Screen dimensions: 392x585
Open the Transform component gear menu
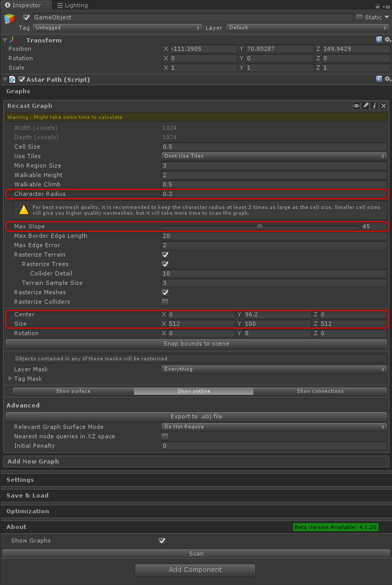pyautogui.click(x=387, y=40)
